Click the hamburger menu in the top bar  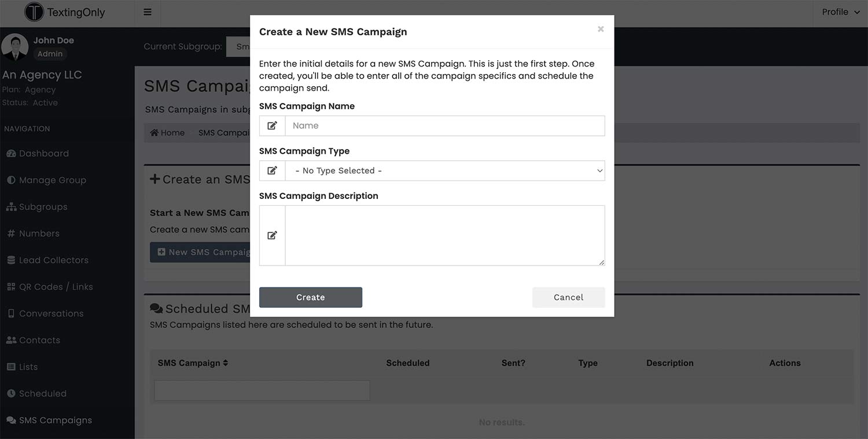pos(148,12)
